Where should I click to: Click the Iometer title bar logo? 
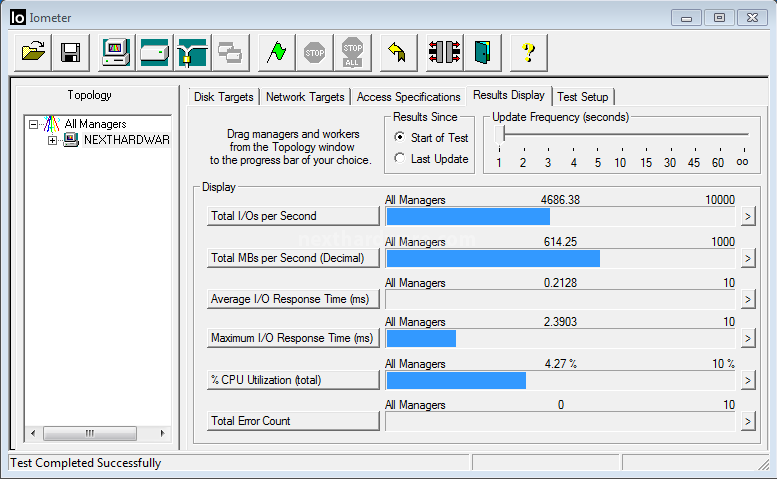pyautogui.click(x=17, y=17)
